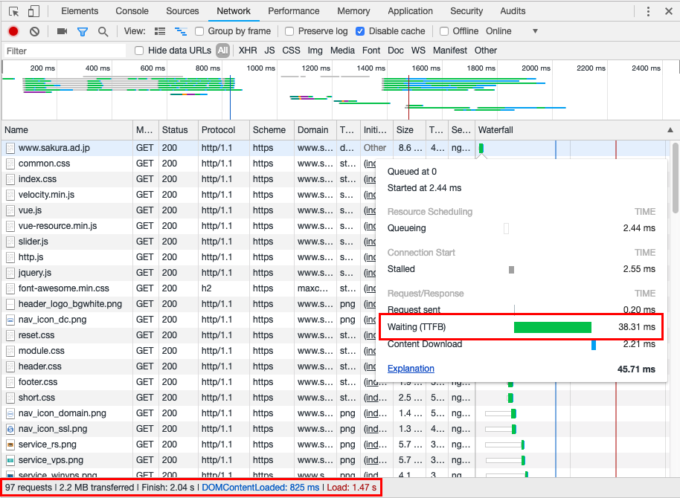The image size is (680, 498).
Task: Toggle the filter funnel icon
Action: pyautogui.click(x=82, y=31)
